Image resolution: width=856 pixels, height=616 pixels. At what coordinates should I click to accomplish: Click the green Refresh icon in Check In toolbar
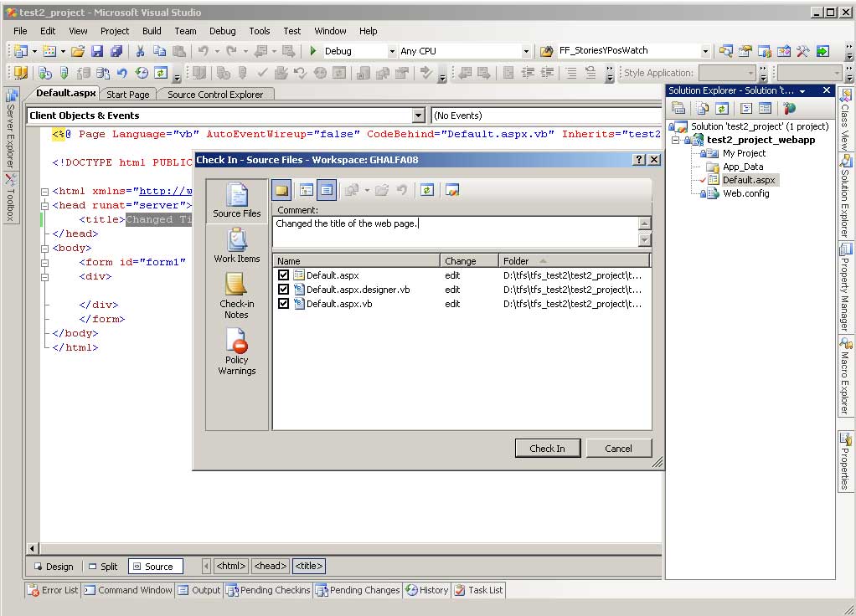coord(427,190)
